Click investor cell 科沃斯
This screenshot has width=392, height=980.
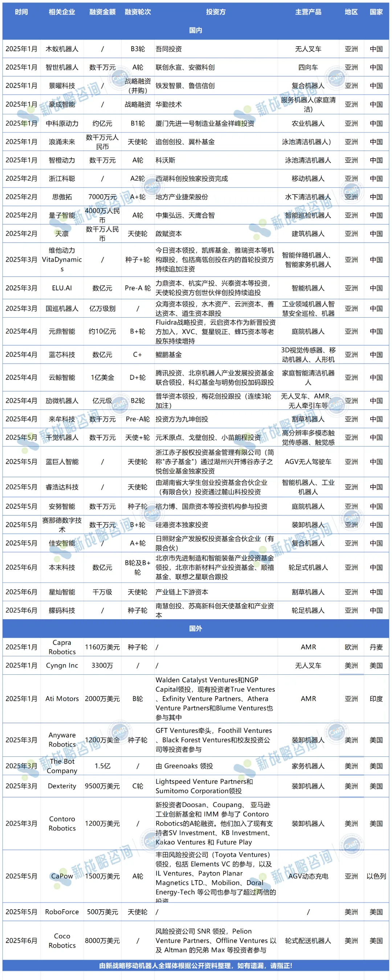(x=165, y=160)
